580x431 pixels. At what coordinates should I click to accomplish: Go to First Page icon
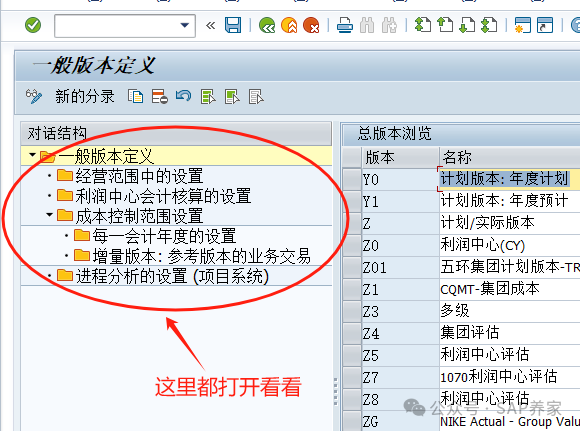[x=423, y=26]
